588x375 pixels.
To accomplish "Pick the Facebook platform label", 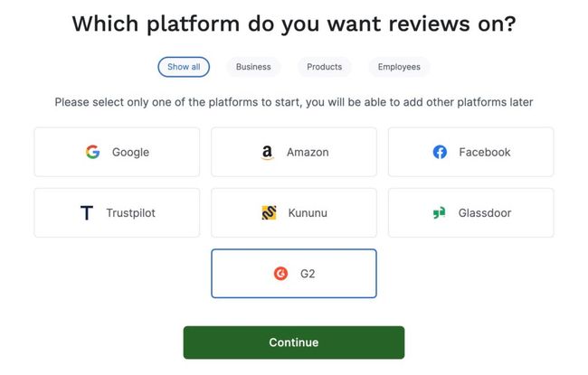I will 484,152.
